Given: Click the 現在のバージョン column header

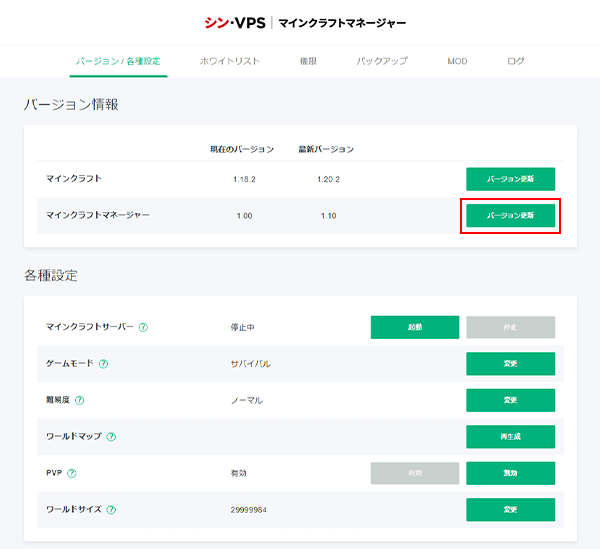Looking at the screenshot, I should [x=242, y=149].
